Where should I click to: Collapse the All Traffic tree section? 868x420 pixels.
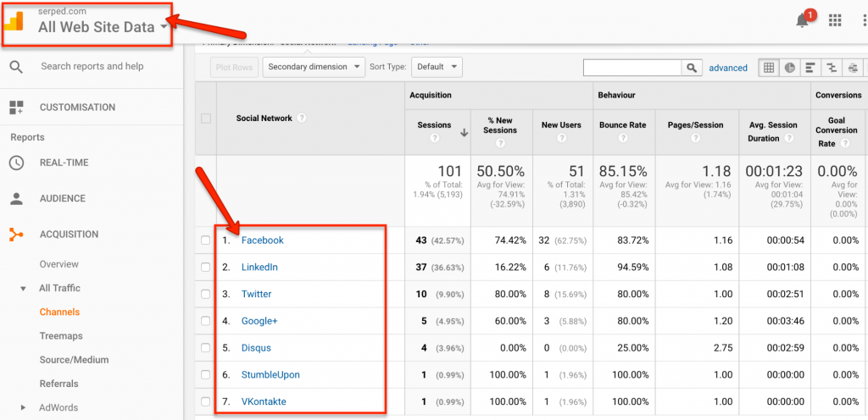(23, 289)
